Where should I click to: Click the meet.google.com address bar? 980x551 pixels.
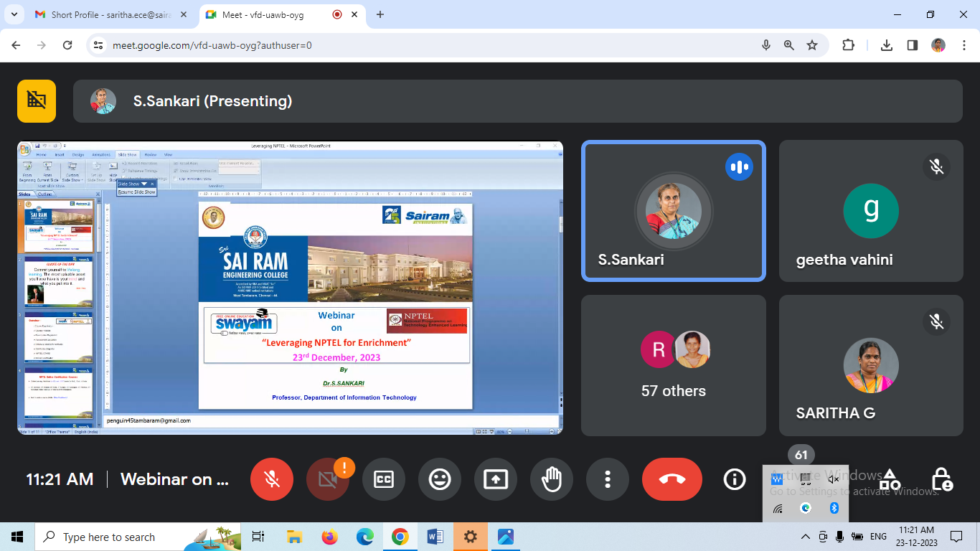pyautogui.click(x=430, y=45)
